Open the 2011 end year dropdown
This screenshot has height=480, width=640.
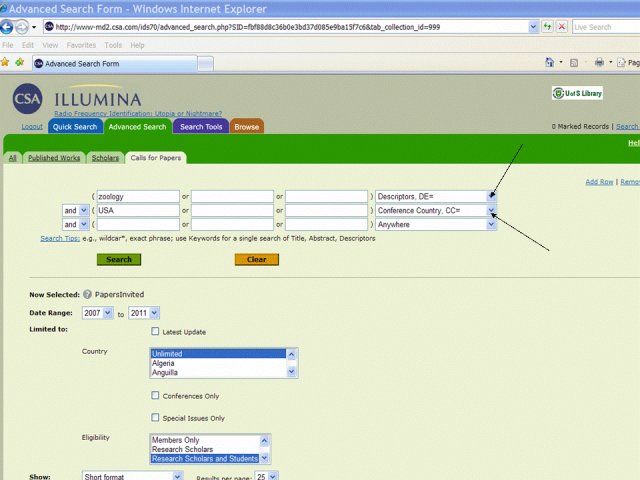[x=154, y=313]
